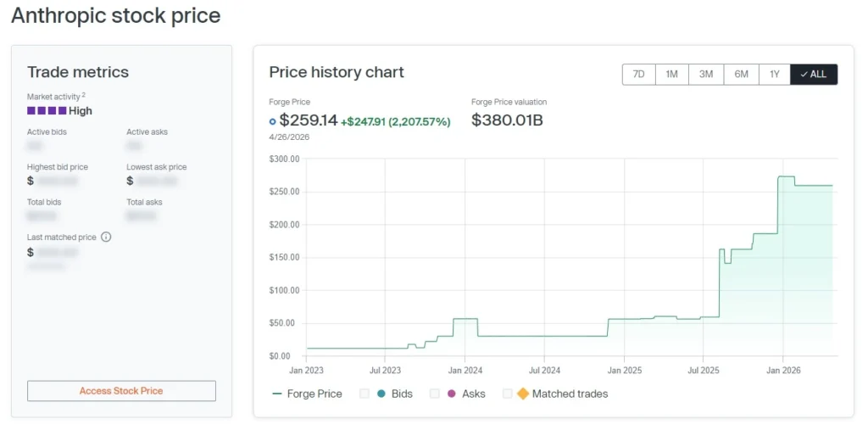Click the blurred Highest bid price value
Viewport: 868px width, 430px height.
(58, 181)
